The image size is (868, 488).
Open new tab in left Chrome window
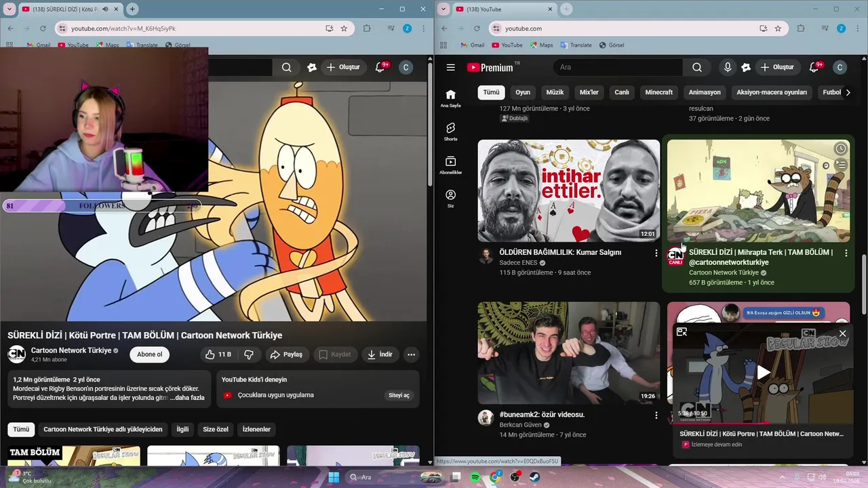[x=132, y=9]
